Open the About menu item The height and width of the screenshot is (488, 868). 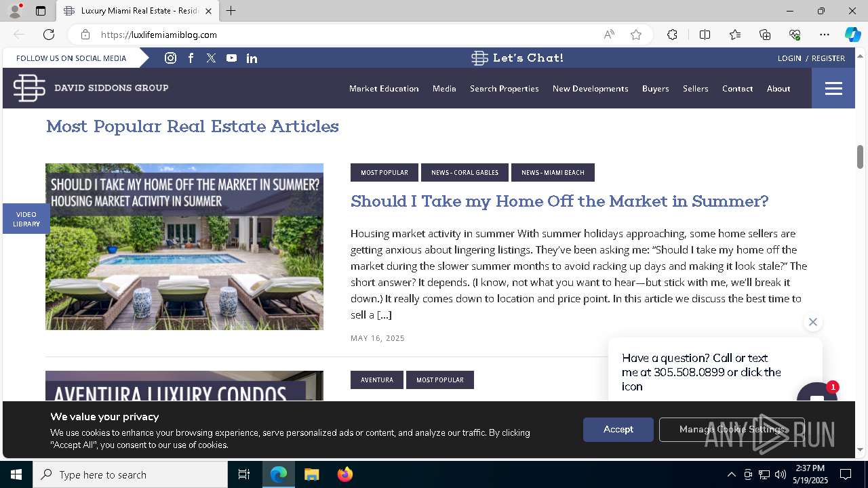click(778, 89)
